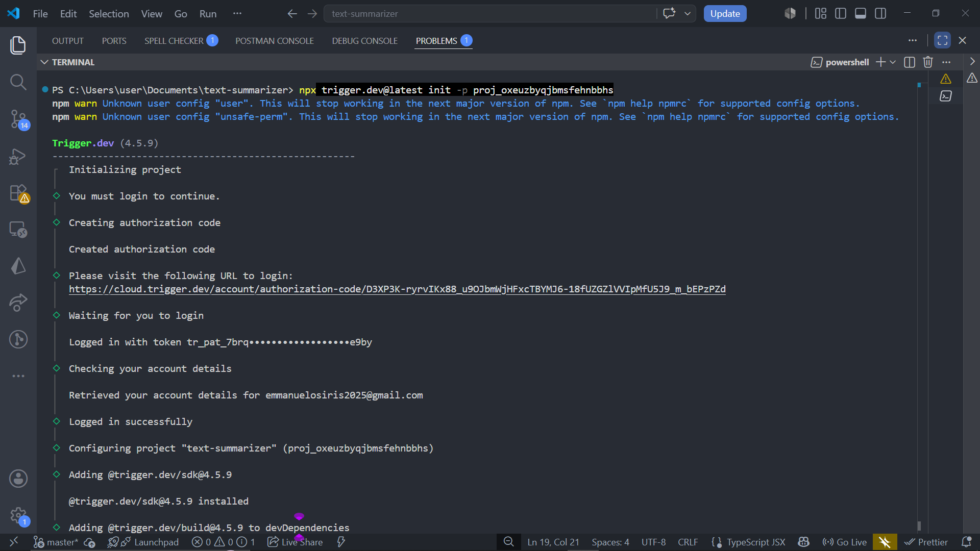Open the File menu
This screenshot has width=980, height=551.
click(x=40, y=14)
